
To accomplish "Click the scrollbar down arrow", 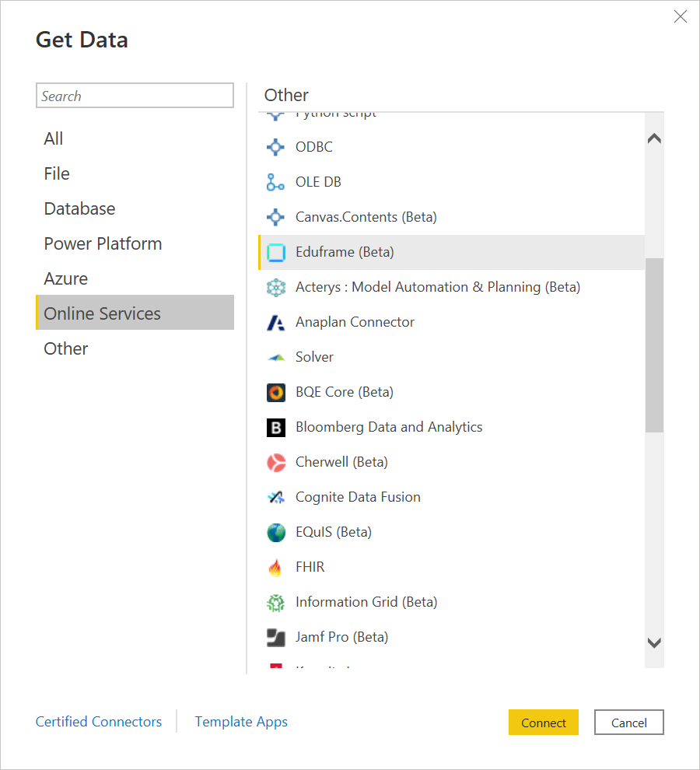I will point(654,643).
